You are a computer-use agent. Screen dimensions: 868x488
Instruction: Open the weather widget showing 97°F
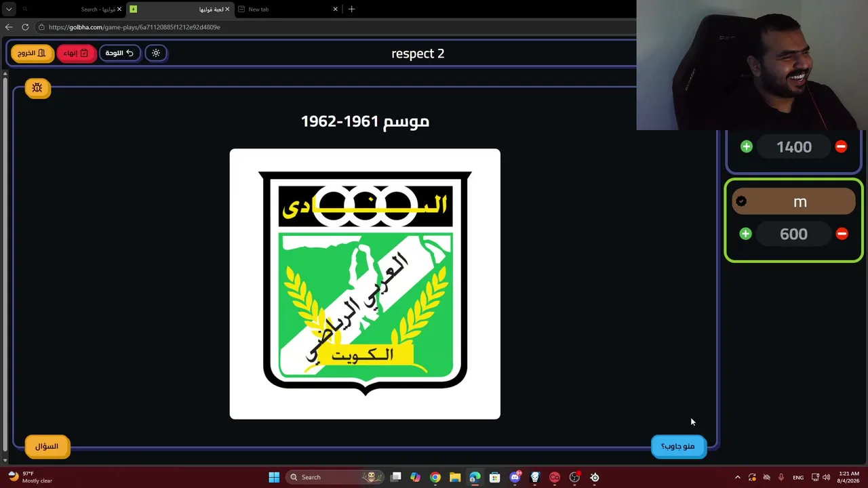pyautogui.click(x=31, y=477)
